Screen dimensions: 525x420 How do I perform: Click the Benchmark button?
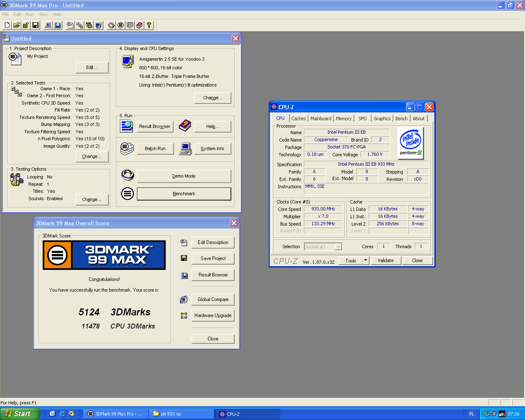click(184, 194)
